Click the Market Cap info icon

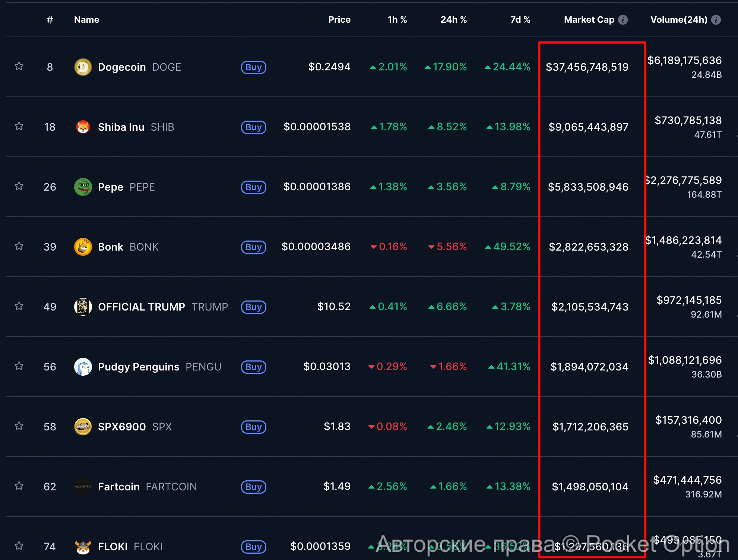tap(623, 20)
